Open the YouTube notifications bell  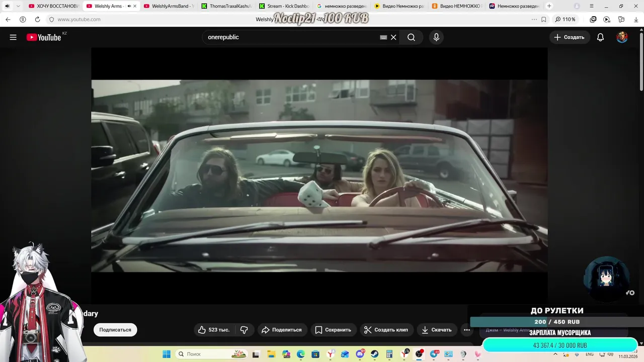pyautogui.click(x=600, y=37)
